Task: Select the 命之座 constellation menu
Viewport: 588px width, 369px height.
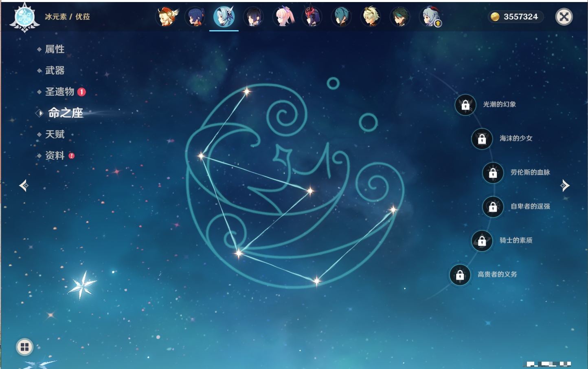Action: [65, 113]
